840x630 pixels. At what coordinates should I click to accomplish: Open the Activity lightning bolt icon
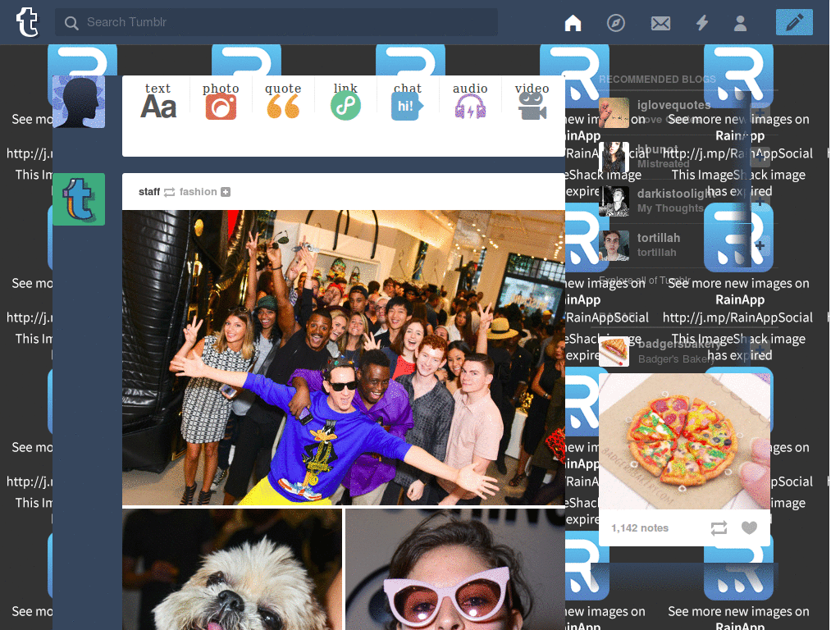pos(702,22)
